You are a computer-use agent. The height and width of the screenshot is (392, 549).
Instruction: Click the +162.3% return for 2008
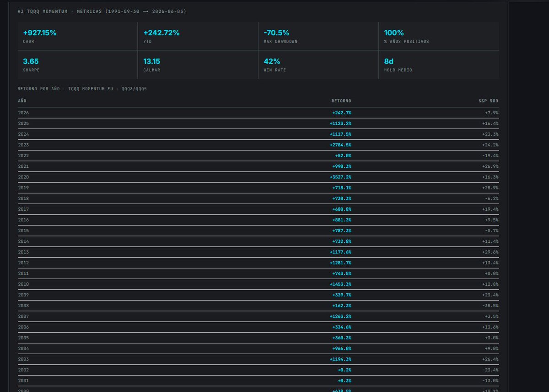tap(342, 306)
